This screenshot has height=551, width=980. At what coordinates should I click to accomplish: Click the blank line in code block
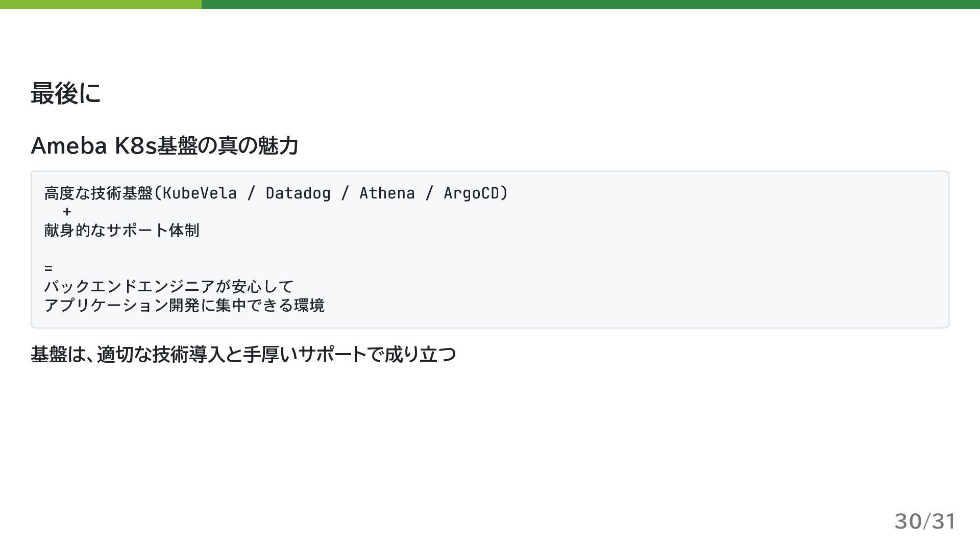coord(204,249)
